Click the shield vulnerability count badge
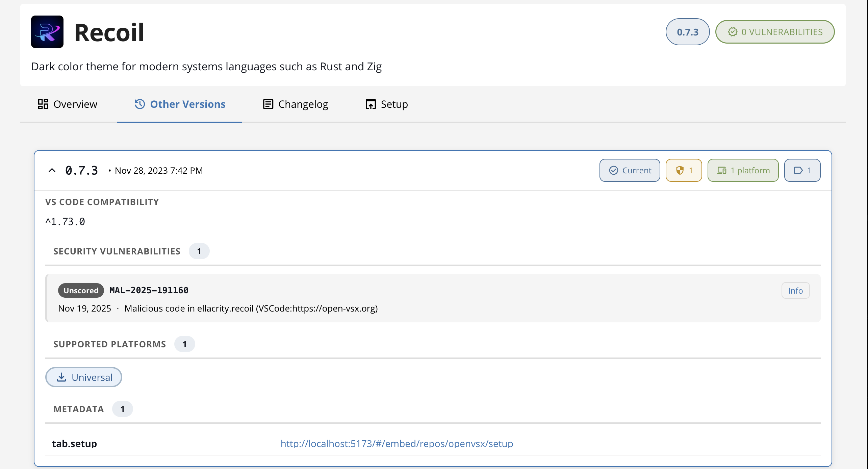This screenshot has width=868, height=469. pos(684,170)
